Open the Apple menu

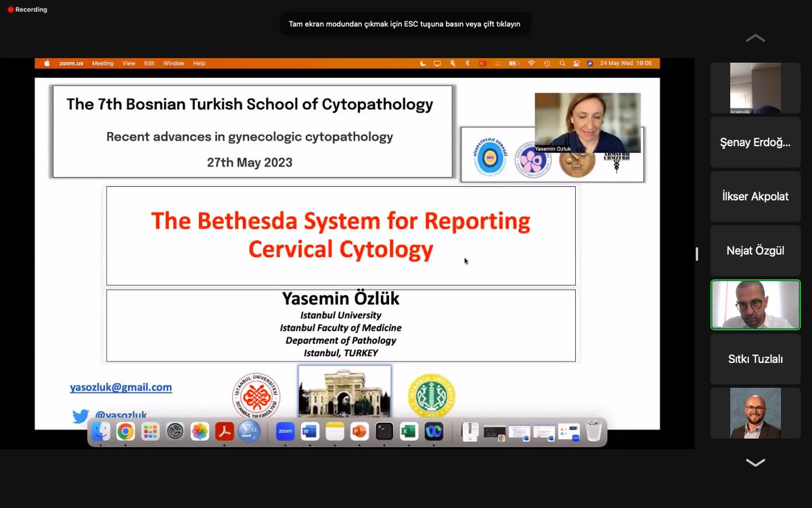point(46,63)
